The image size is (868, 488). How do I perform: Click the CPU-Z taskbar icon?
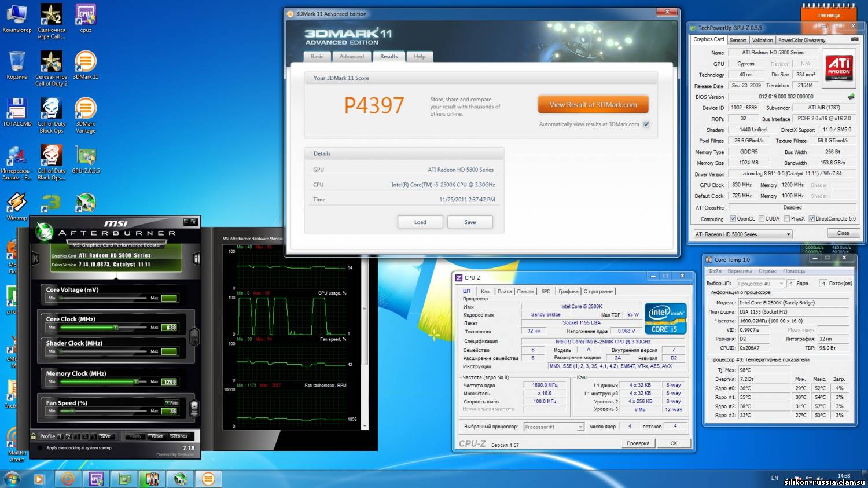click(x=96, y=479)
